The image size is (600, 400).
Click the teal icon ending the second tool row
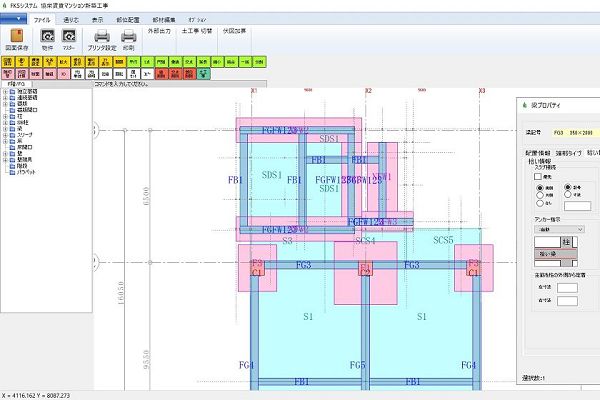click(x=204, y=73)
